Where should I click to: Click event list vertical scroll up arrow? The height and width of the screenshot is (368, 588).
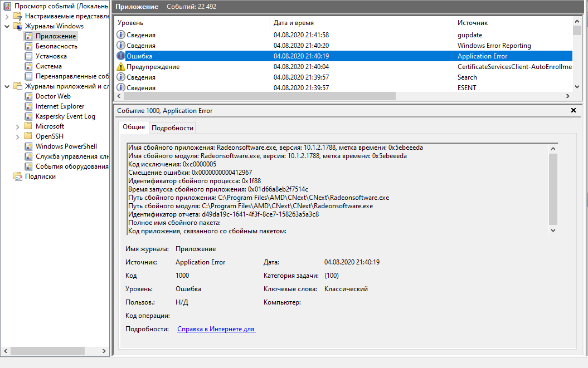pos(577,21)
